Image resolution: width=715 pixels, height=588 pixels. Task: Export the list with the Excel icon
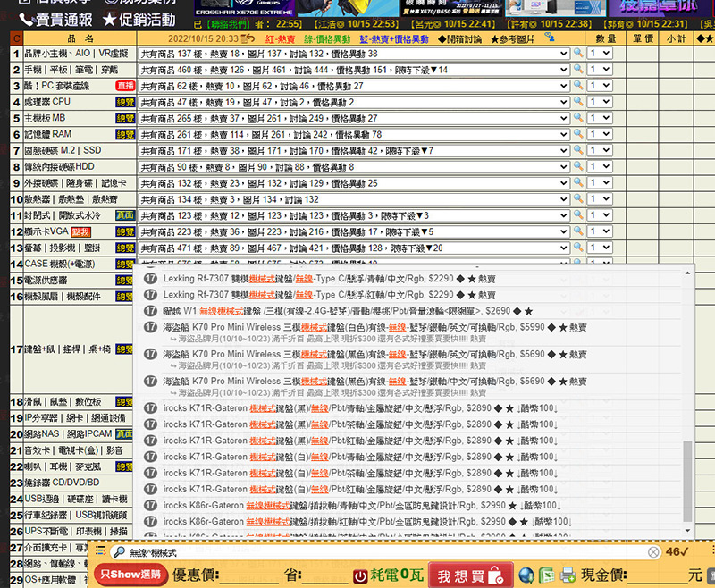click(547, 575)
